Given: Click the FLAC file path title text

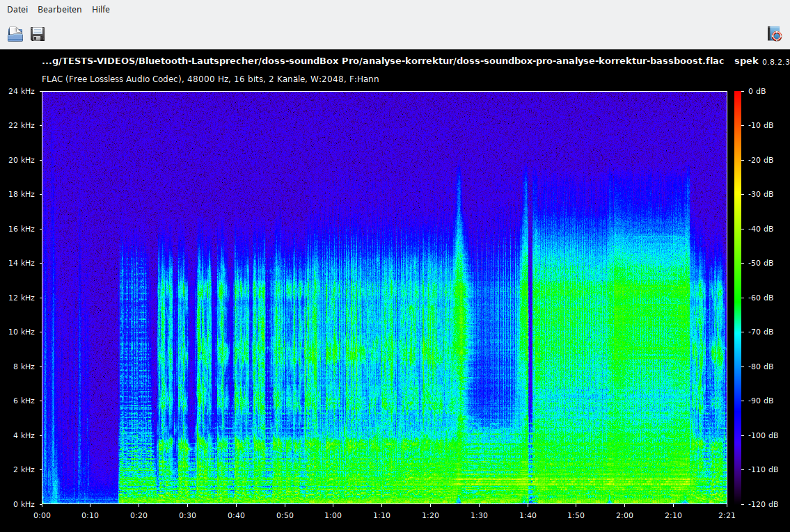Looking at the screenshot, I should pyautogui.click(x=383, y=61).
